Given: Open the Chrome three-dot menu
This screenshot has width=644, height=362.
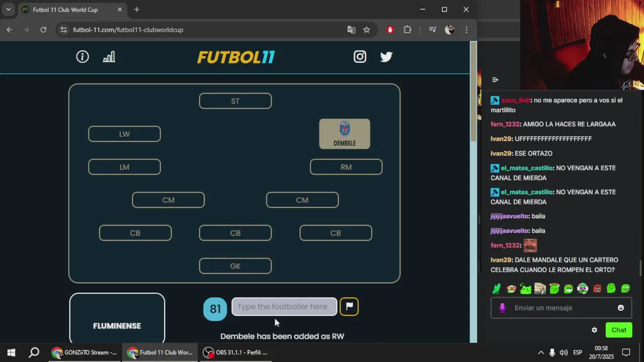Looking at the screenshot, I should (467, 30).
